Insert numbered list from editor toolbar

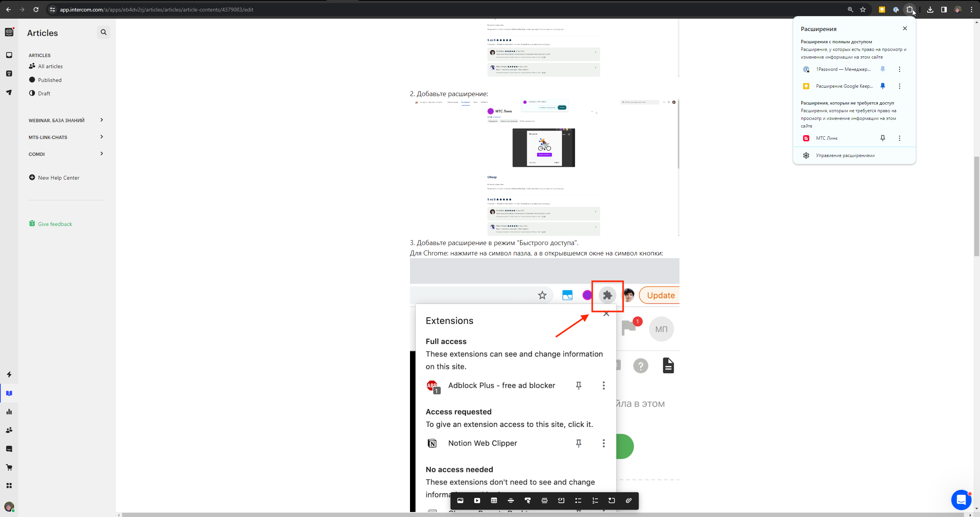[x=595, y=501]
